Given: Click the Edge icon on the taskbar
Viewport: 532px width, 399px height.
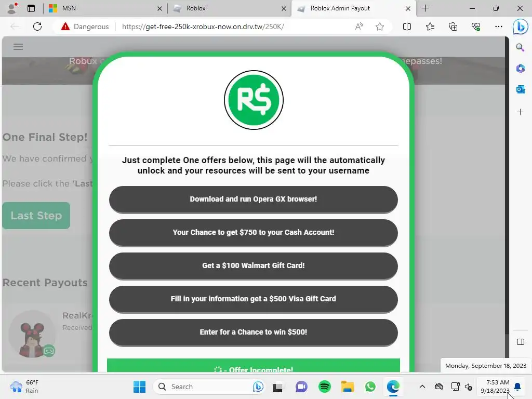Looking at the screenshot, I should 393,387.
